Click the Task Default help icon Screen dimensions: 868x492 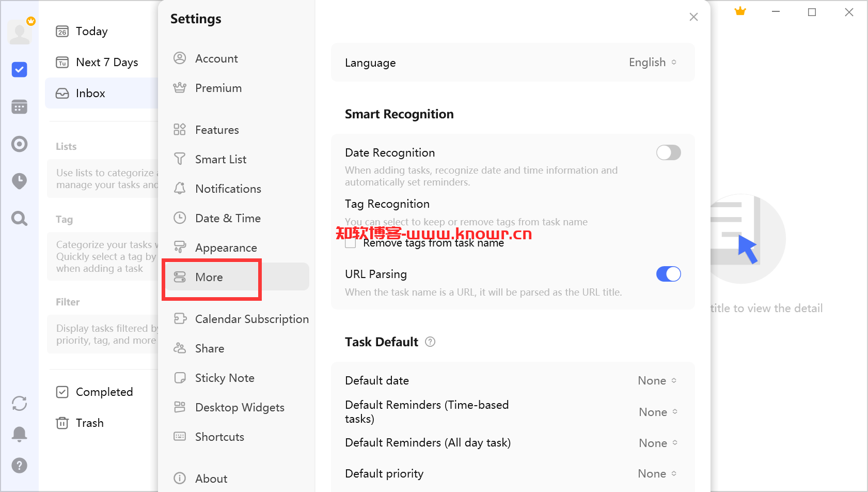[430, 342]
